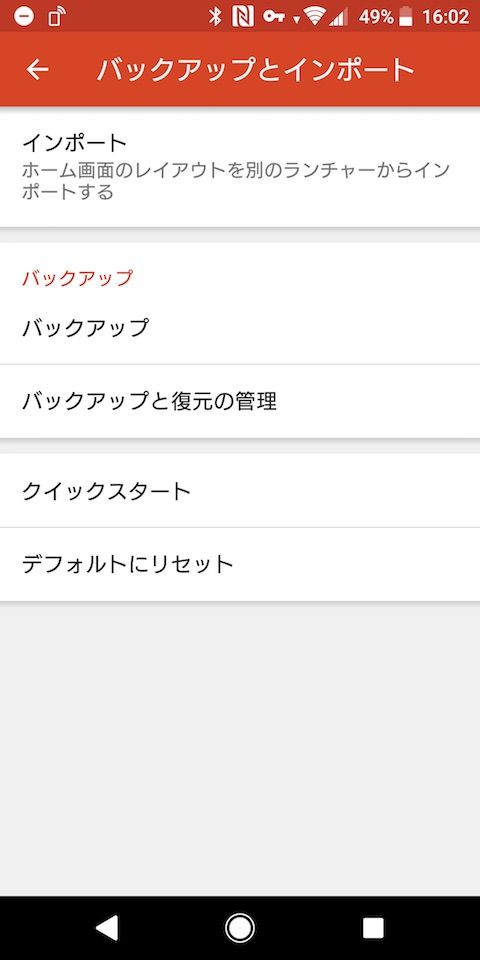Tap the VPN key status icon
The image size is (480, 960).
tap(274, 17)
